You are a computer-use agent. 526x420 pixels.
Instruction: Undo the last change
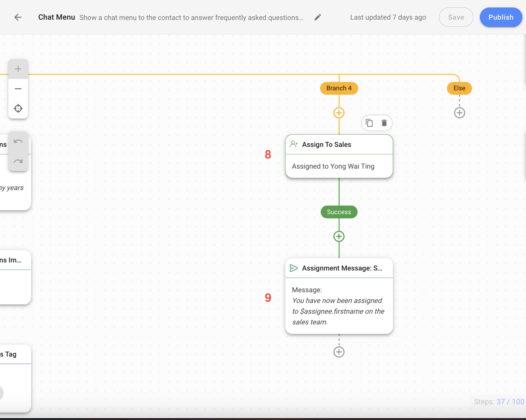click(x=18, y=141)
